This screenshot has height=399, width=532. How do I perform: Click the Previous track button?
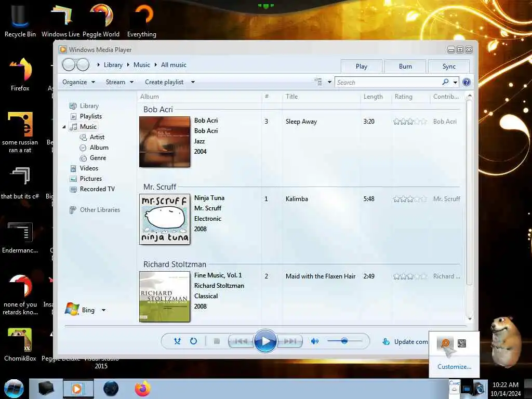pos(241,341)
